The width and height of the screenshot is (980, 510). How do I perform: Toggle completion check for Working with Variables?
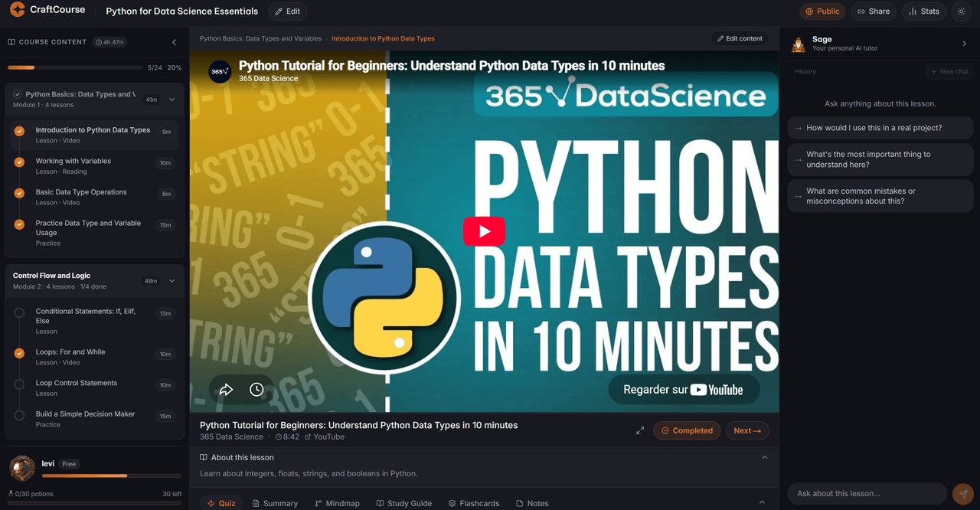click(19, 162)
